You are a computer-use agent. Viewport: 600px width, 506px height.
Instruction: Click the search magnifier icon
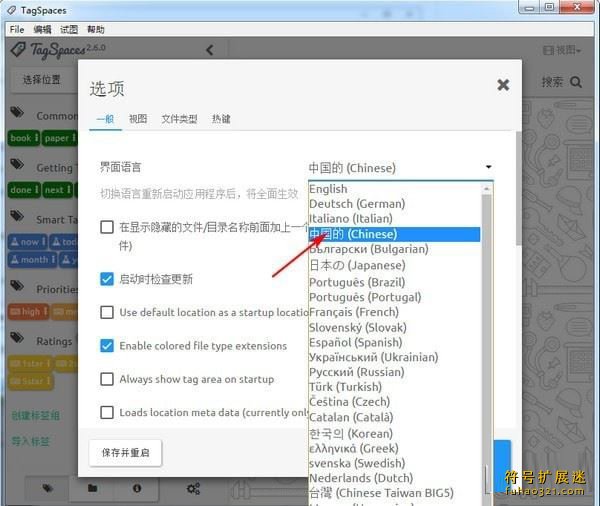(576, 82)
